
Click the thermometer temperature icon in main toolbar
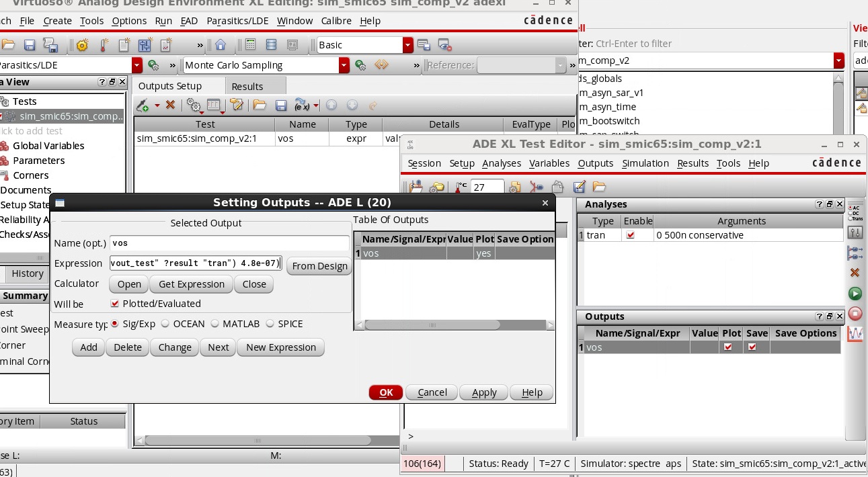[x=104, y=45]
